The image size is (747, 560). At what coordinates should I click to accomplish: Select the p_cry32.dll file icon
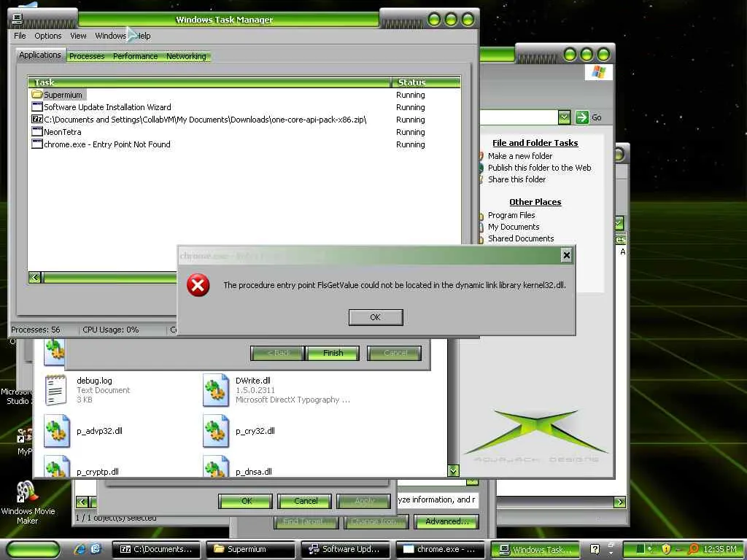[x=215, y=431]
